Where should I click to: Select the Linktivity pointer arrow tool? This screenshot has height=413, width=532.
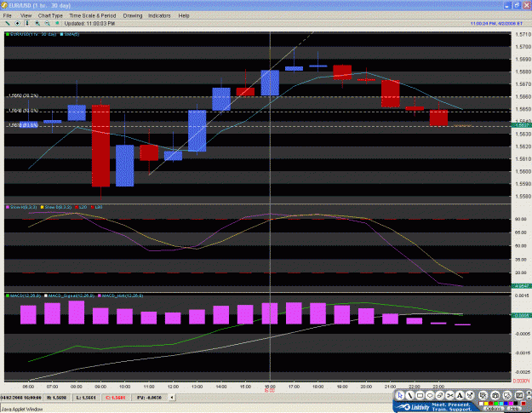point(400,395)
